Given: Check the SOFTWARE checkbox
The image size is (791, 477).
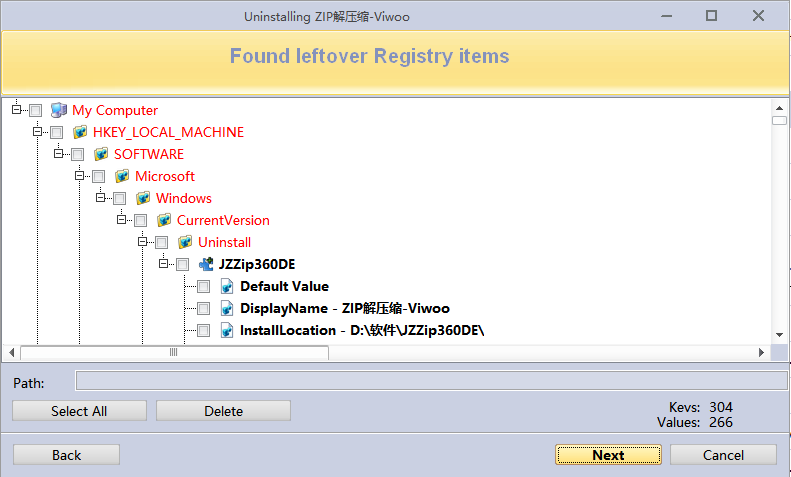Looking at the screenshot, I should pos(78,154).
